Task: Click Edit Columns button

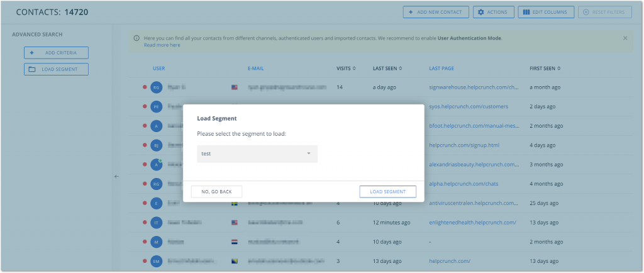Action: click(545, 13)
